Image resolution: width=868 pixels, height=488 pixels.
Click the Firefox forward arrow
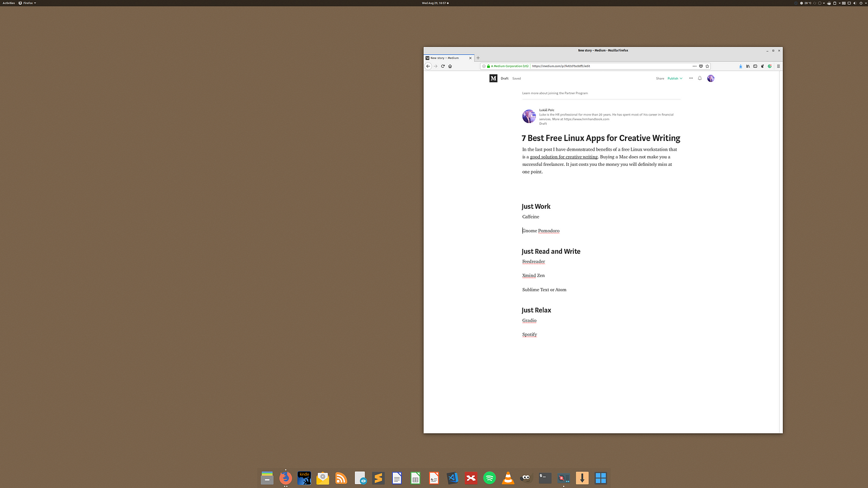coord(435,66)
